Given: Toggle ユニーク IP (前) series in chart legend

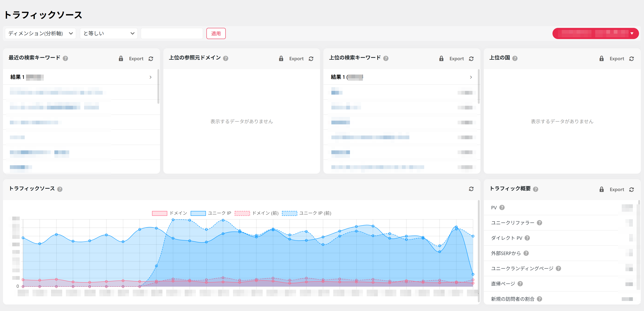Looking at the screenshot, I should [x=306, y=213].
